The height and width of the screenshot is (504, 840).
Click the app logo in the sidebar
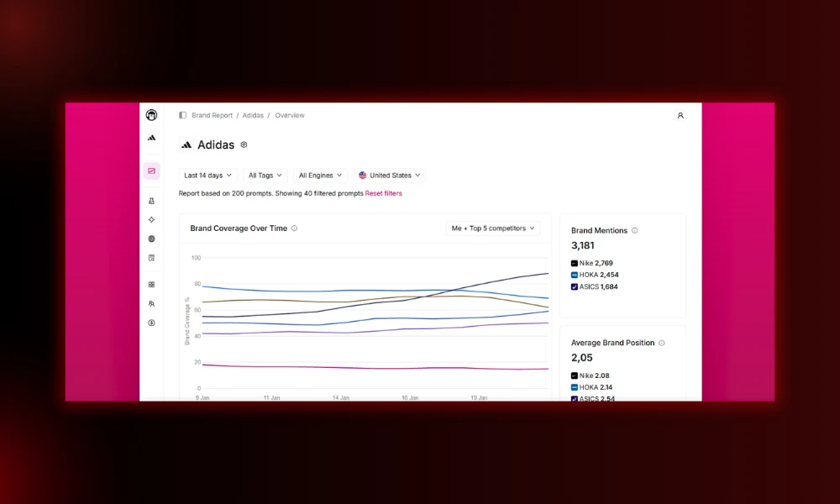[x=151, y=115]
